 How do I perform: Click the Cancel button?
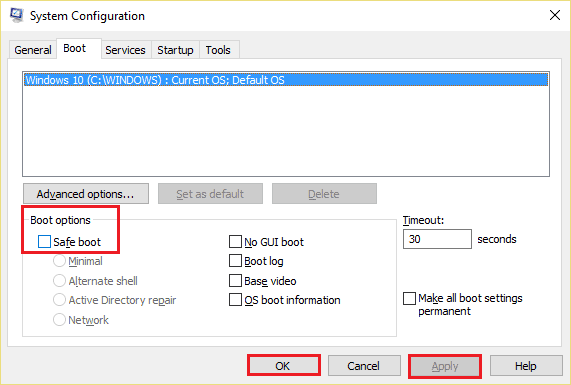364,365
